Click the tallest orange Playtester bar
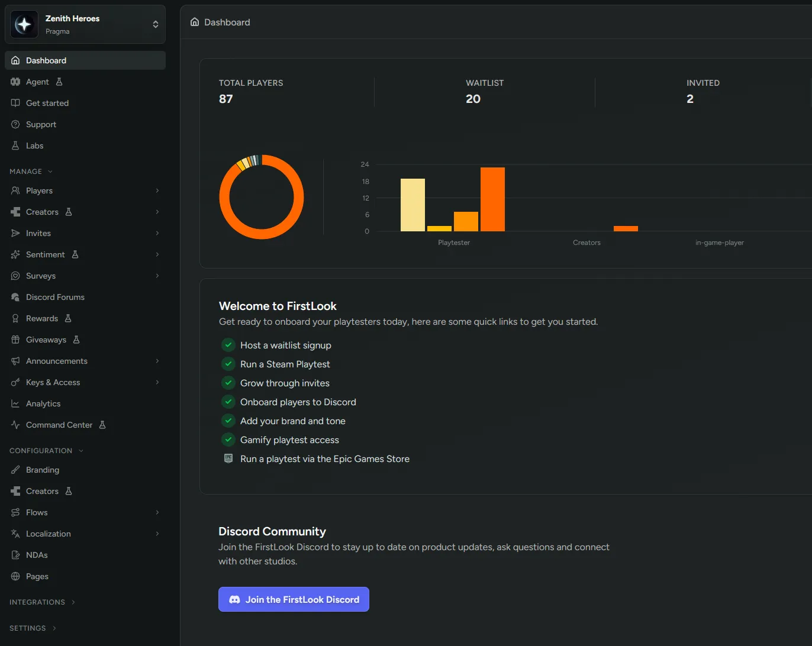The width and height of the screenshot is (812, 646). click(492, 199)
